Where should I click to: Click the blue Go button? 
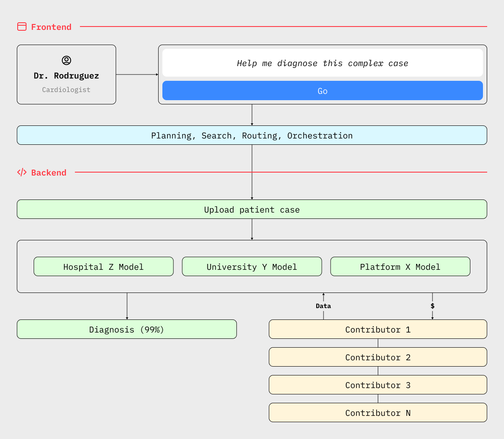coord(322,90)
